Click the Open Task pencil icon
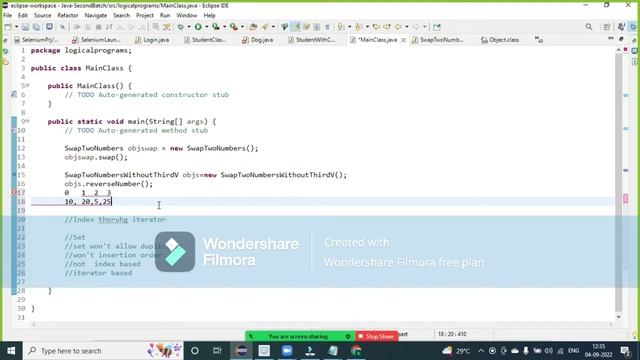Screen dimensions: 640x360 pyautogui.click(x=265, y=27)
